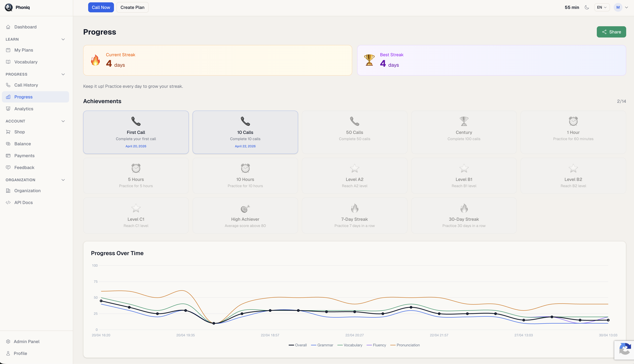Collapse the LEARN sidebar section
This screenshot has height=364, width=634.
pos(63,39)
